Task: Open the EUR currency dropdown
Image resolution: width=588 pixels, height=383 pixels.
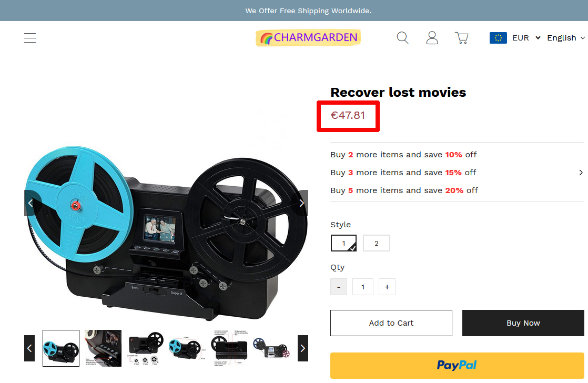Action: 515,38
